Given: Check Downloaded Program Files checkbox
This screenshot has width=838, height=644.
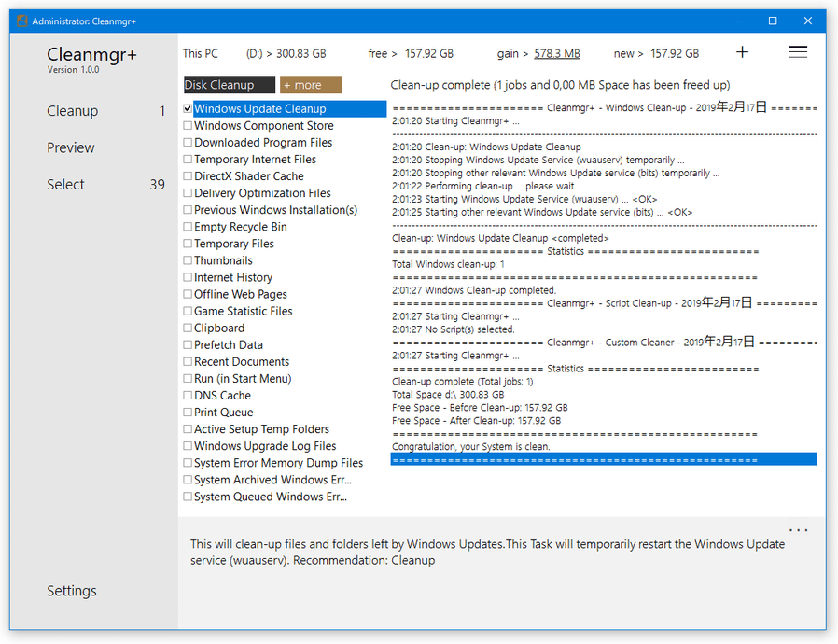Looking at the screenshot, I should pyautogui.click(x=188, y=142).
